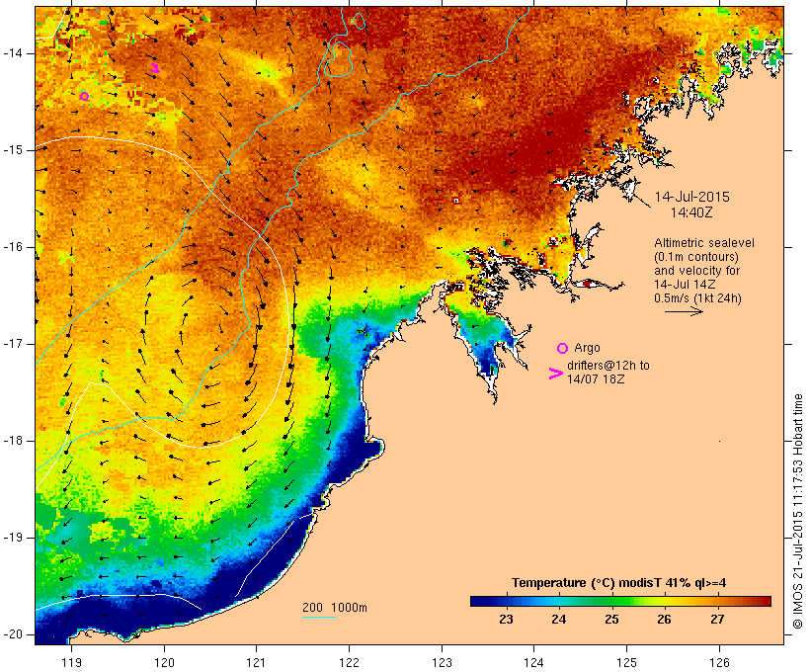Screen dimensions: 810x672
Task: Click the longitude axis label 122
Action: 349,662
